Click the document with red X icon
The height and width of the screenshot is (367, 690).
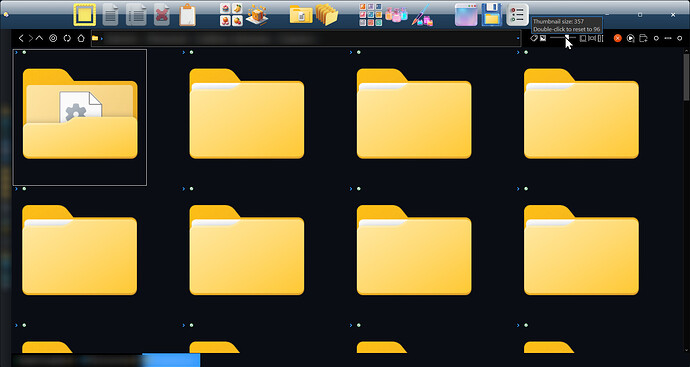click(x=162, y=15)
